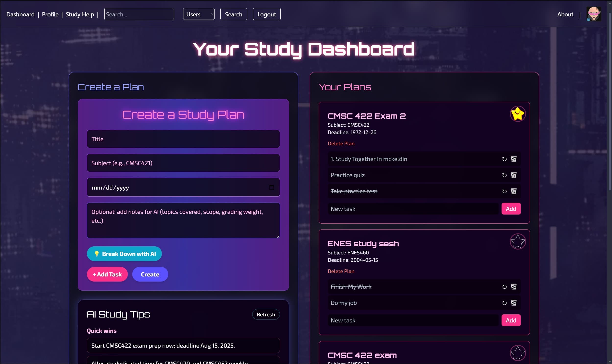Delete the "Practice quiz" task with trash icon
This screenshot has height=364, width=612.
click(514, 175)
